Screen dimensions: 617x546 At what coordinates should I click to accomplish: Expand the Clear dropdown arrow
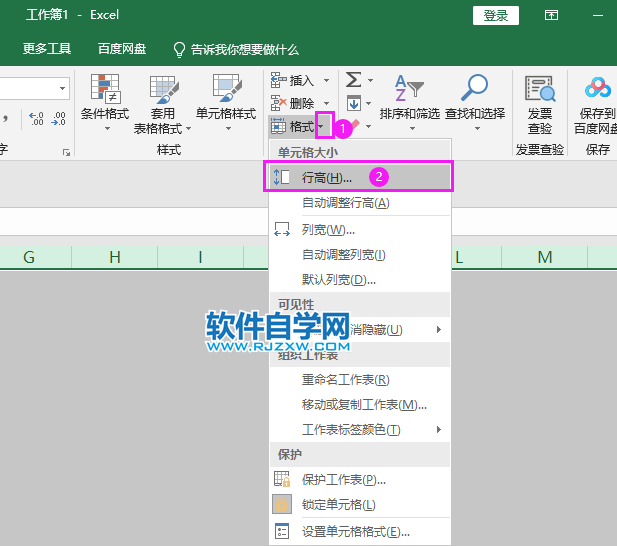(368, 126)
